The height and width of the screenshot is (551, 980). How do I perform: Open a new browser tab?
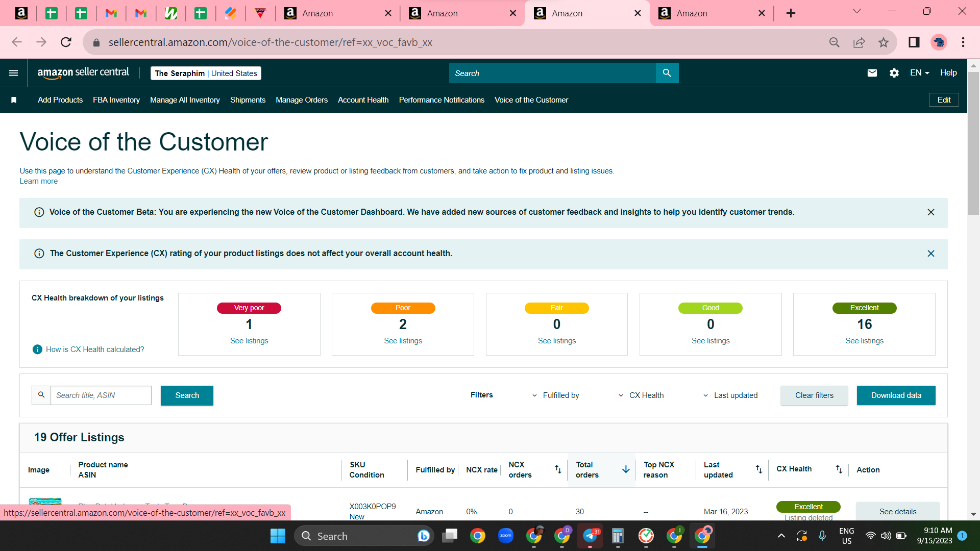pyautogui.click(x=791, y=13)
